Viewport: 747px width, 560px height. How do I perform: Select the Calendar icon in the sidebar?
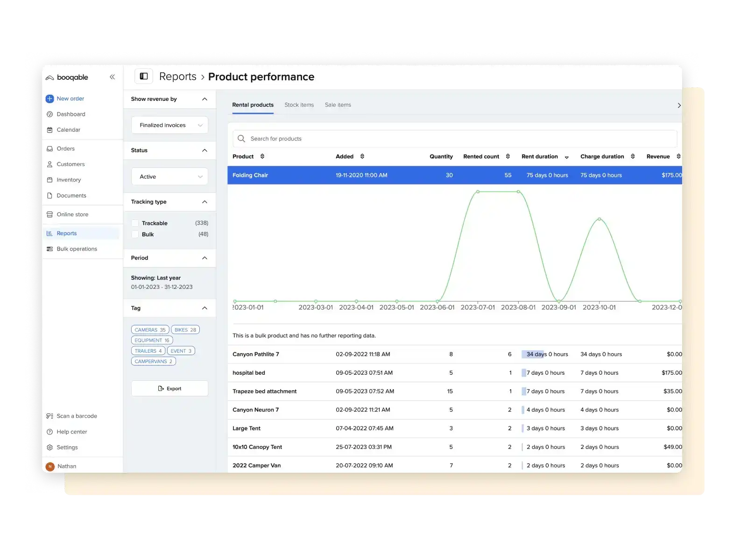point(50,129)
